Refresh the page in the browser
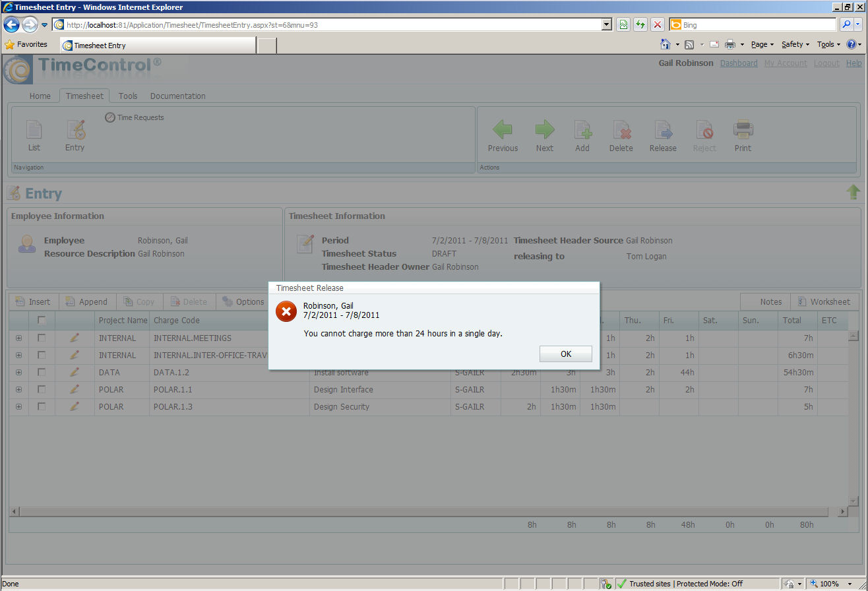 pyautogui.click(x=640, y=25)
